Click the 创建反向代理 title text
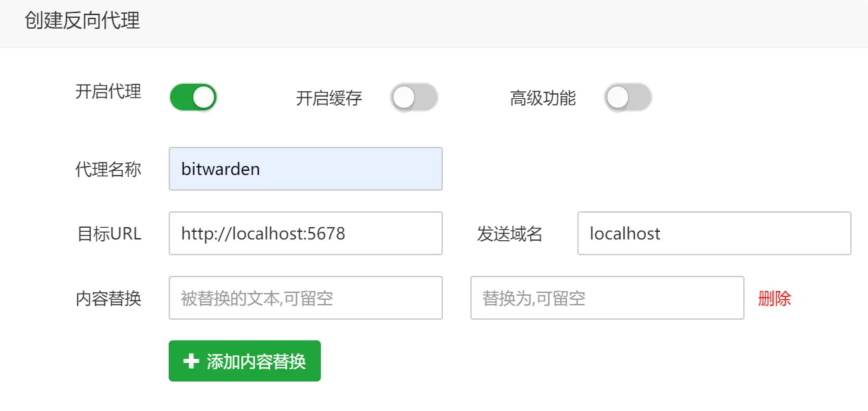The height and width of the screenshot is (411, 868). (x=82, y=21)
